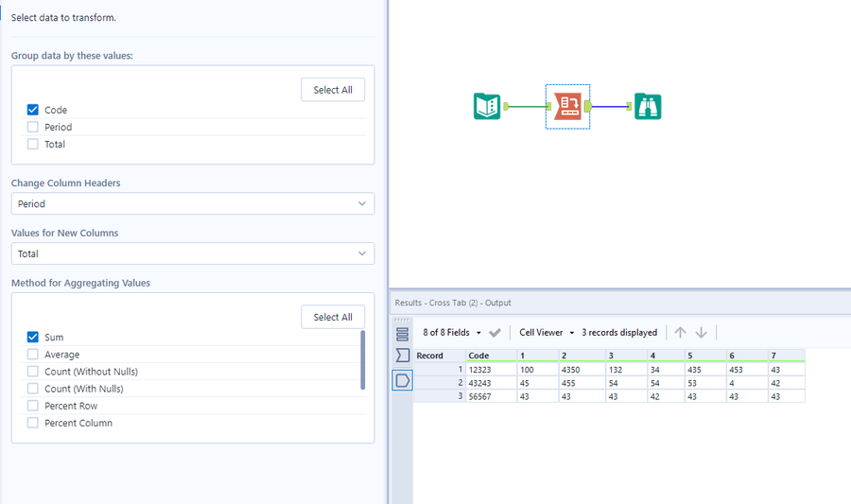The width and height of the screenshot is (851, 504).
Task: Click column header 5 in results
Action: 705,356
